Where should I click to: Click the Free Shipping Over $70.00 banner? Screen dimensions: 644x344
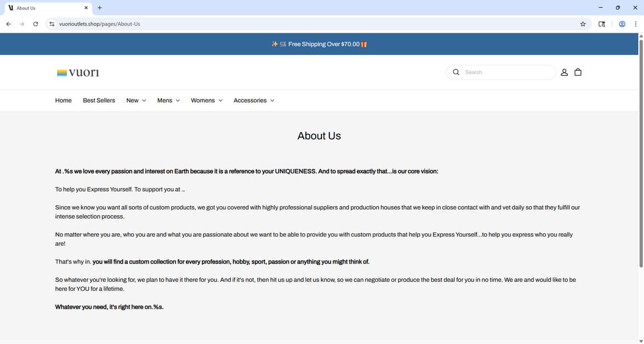(x=319, y=45)
